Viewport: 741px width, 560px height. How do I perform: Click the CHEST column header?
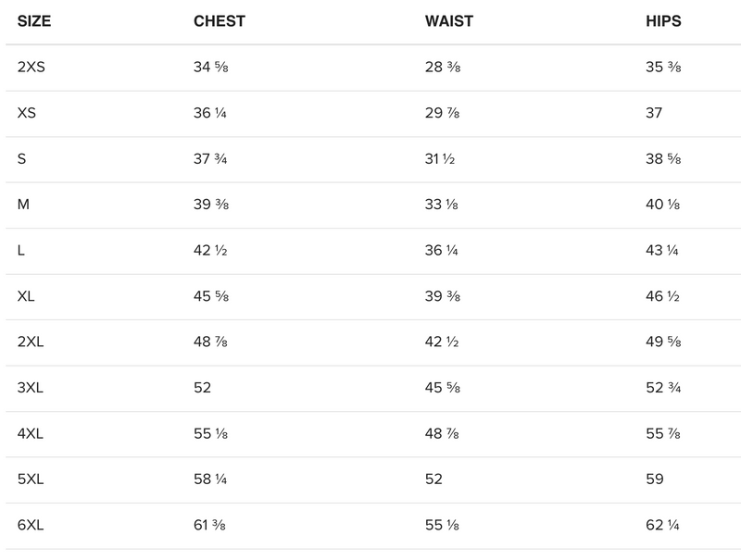(x=219, y=21)
